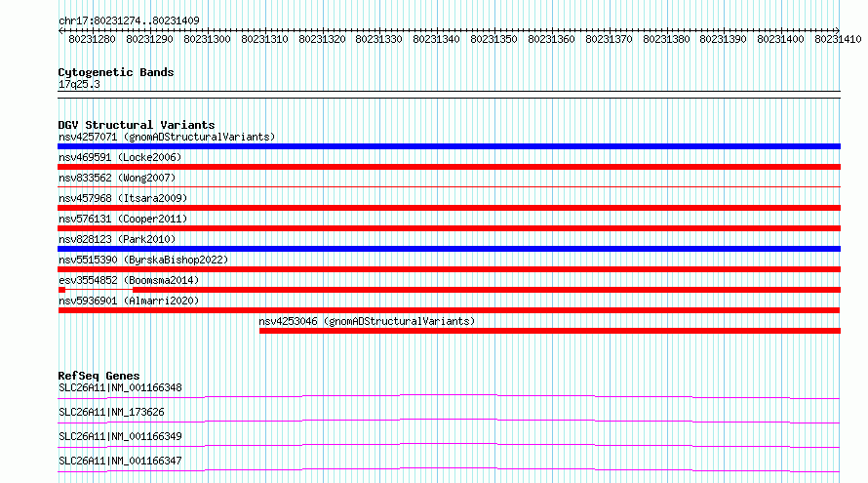The width and height of the screenshot is (868, 483).
Task: Select variant label nsv576131 (Cooper2011)
Action: 123,219
